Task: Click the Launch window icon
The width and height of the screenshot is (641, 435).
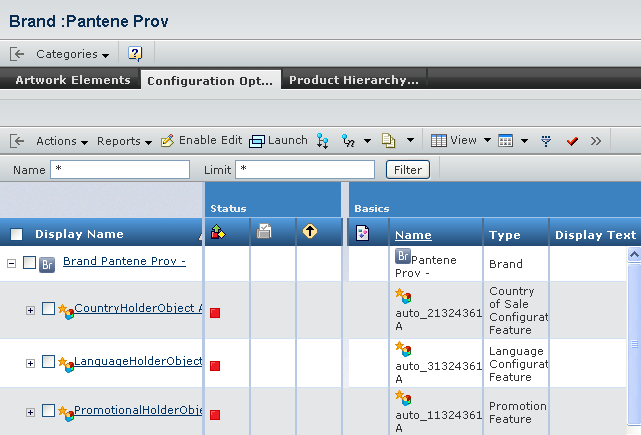Action: pyautogui.click(x=257, y=141)
